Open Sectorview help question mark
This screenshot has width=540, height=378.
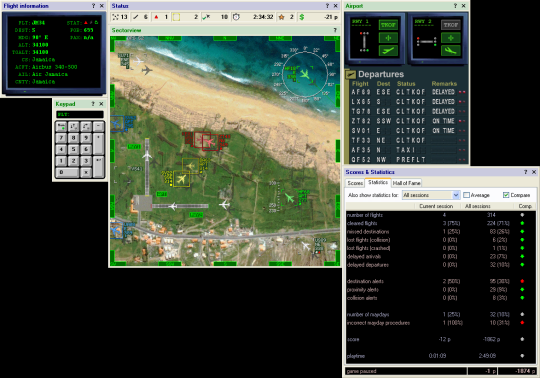(335, 30)
